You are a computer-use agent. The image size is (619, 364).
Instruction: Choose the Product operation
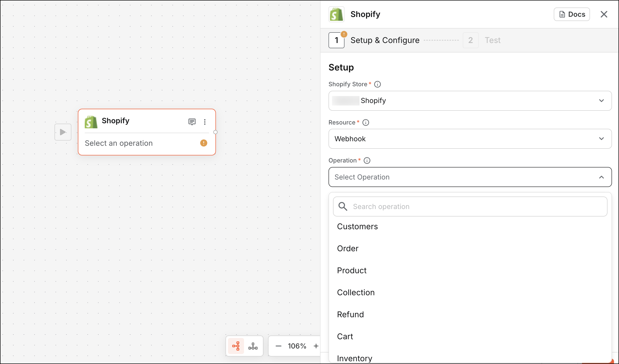click(x=470, y=270)
